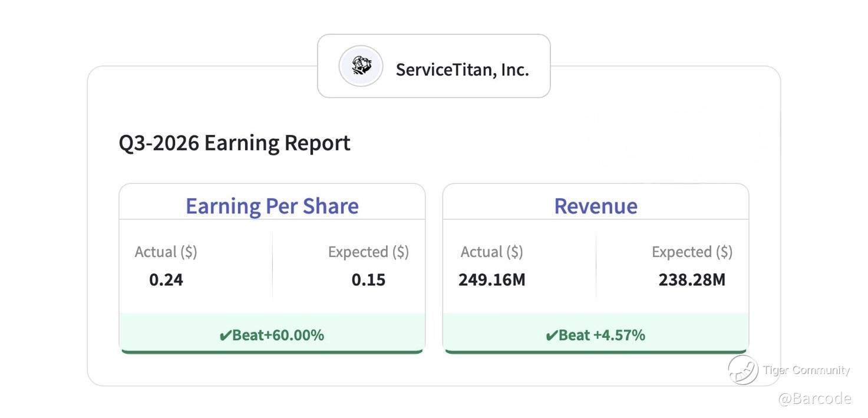Open the Earning Per Share card header
Viewport: 868px width, 418px height.
click(x=272, y=206)
